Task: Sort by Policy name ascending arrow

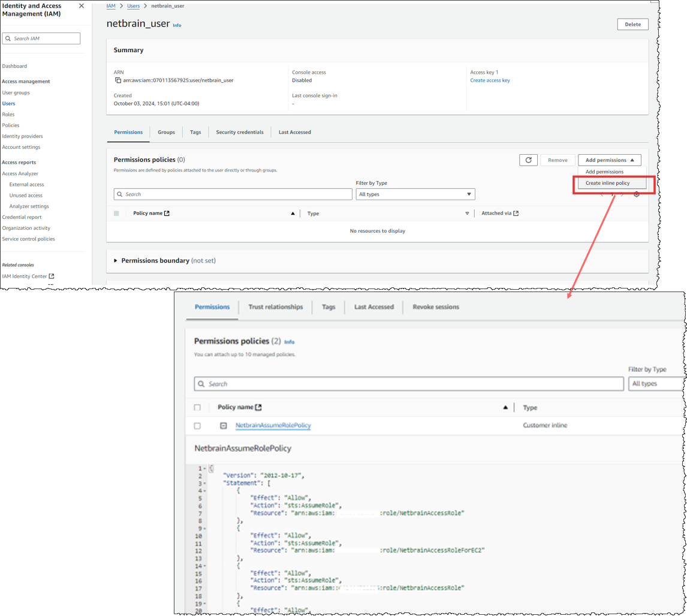Action: (293, 214)
